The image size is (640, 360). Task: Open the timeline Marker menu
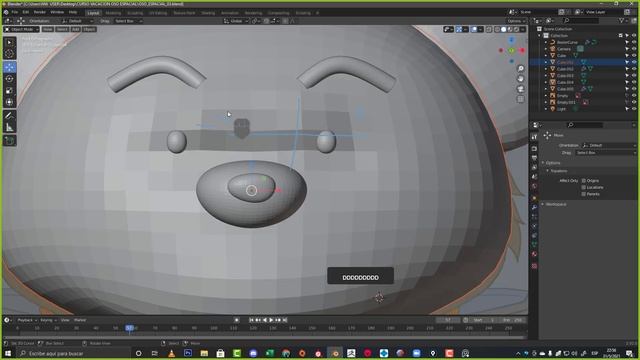[80, 320]
